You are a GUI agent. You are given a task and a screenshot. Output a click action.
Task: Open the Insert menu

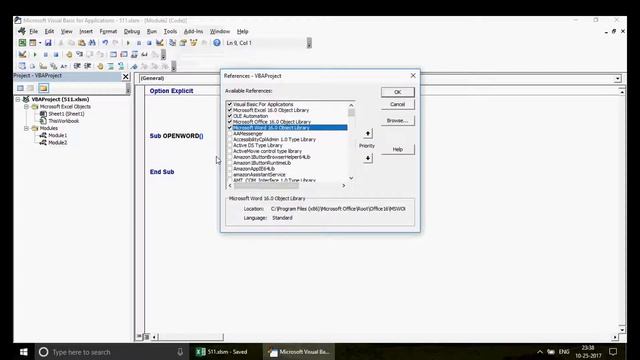(x=86, y=31)
